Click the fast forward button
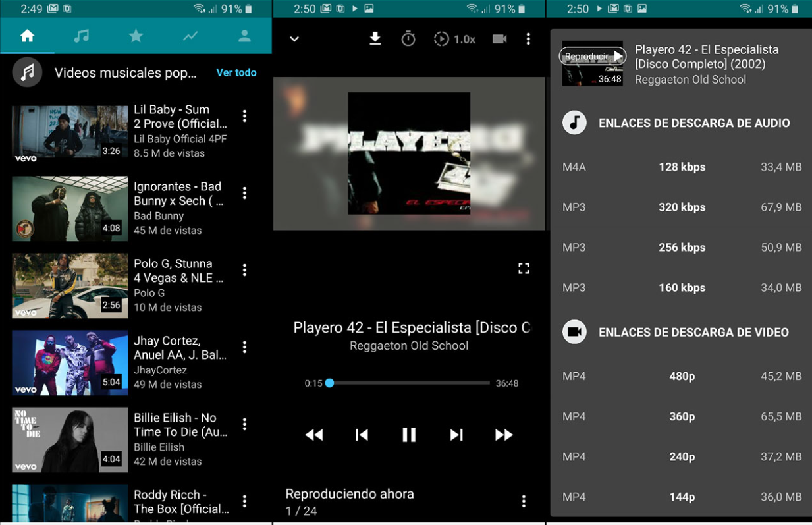The image size is (812, 525). pos(504,435)
